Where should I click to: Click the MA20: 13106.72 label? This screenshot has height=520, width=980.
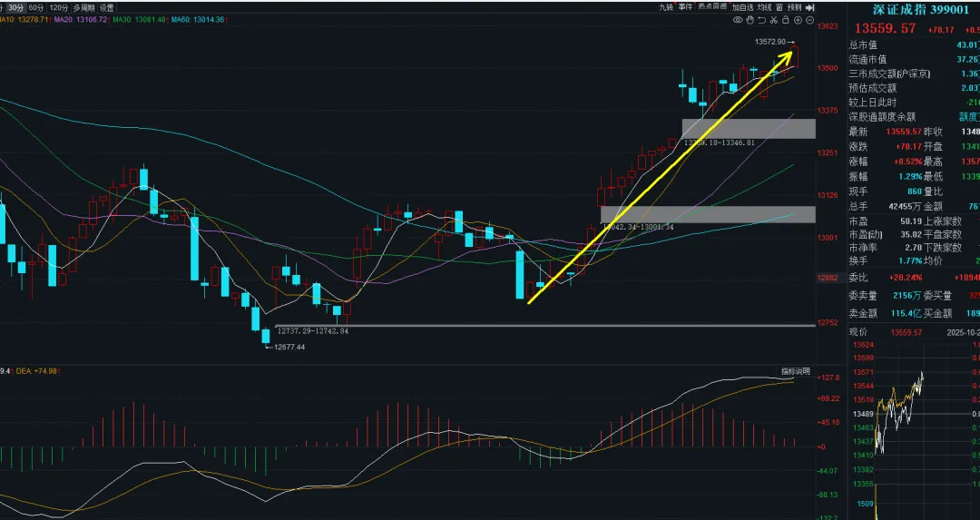pos(81,20)
